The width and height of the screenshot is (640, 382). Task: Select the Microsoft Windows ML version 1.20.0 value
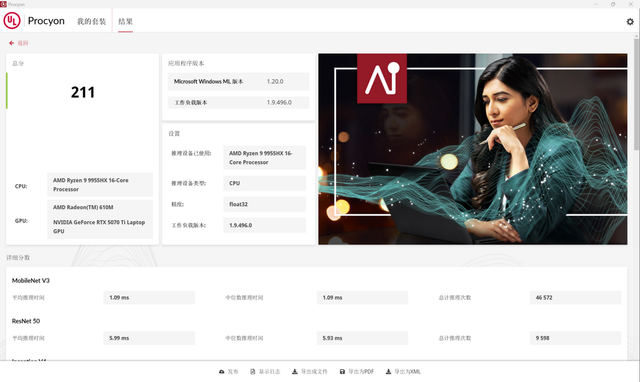[x=275, y=82]
